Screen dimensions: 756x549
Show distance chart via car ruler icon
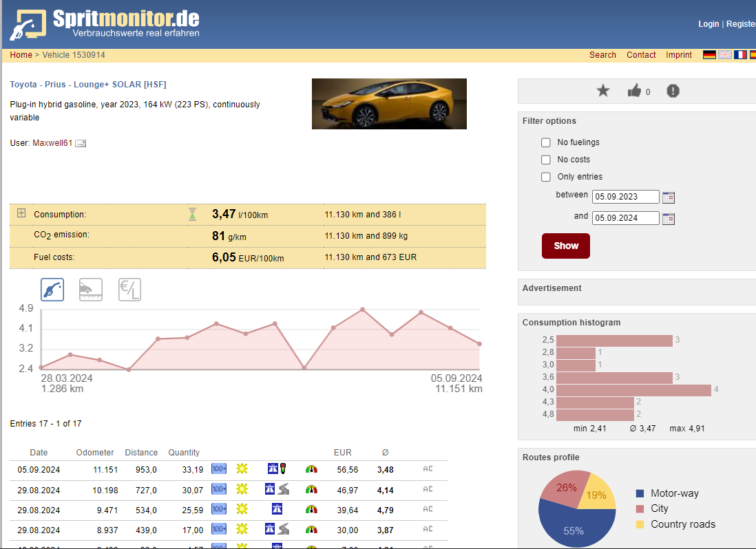click(x=91, y=290)
